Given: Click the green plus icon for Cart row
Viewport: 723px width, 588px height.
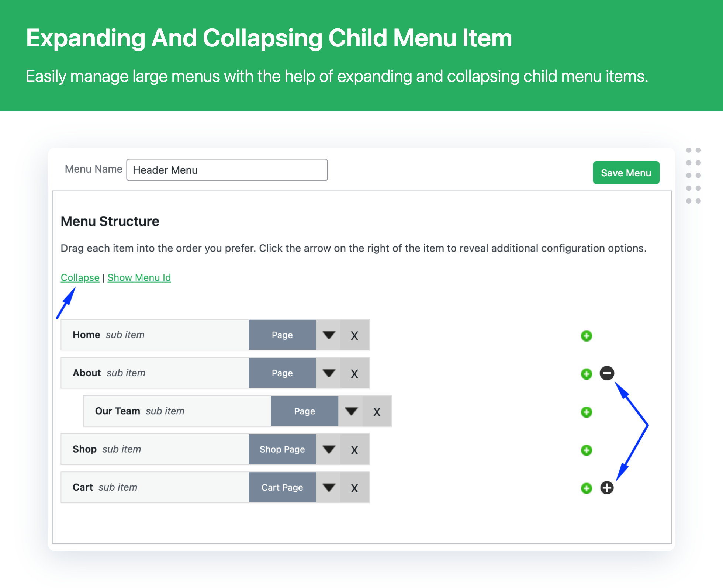Looking at the screenshot, I should 587,488.
